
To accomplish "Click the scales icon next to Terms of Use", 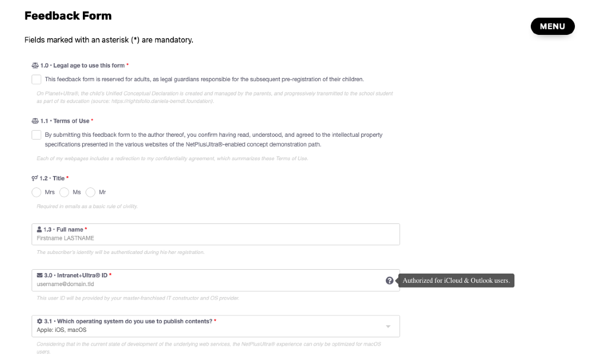I will point(33,121).
